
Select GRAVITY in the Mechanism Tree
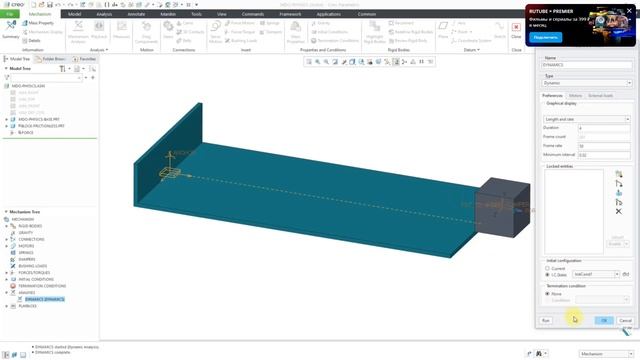25,233
